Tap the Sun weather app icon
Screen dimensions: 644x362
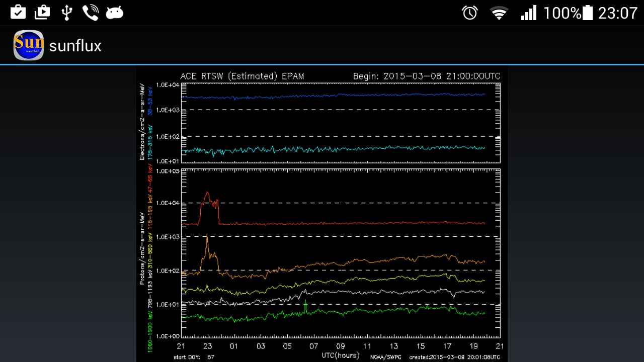tap(28, 45)
